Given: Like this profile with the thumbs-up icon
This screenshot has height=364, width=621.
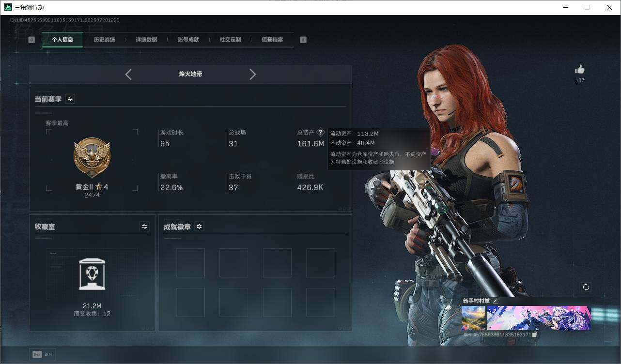Looking at the screenshot, I should pyautogui.click(x=579, y=70).
